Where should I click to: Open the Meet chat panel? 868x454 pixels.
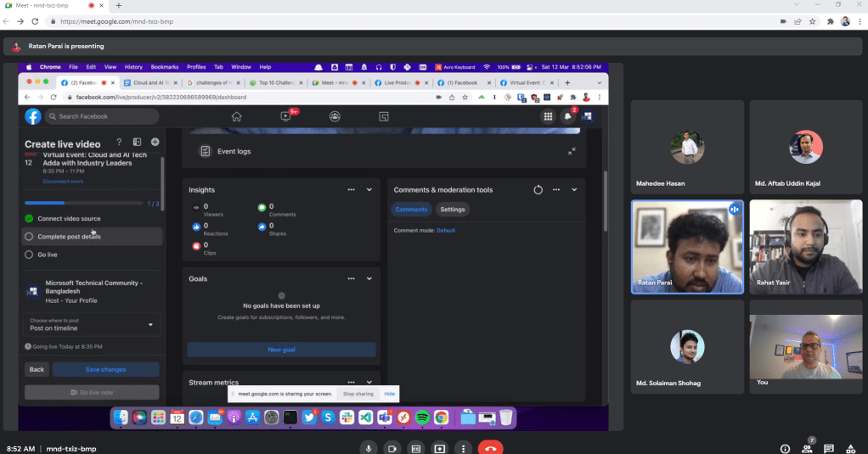[828, 448]
